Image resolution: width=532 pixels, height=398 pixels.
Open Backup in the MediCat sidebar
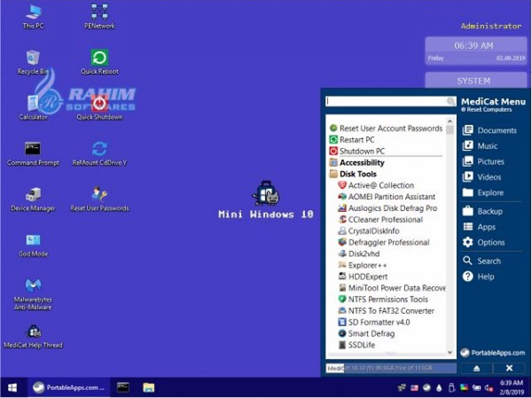tap(491, 211)
